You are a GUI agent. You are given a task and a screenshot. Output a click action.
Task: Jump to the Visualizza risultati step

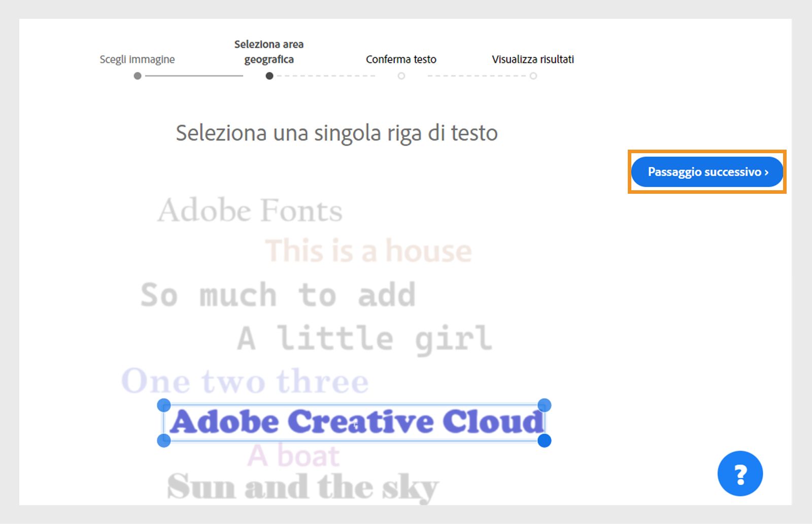point(533,59)
